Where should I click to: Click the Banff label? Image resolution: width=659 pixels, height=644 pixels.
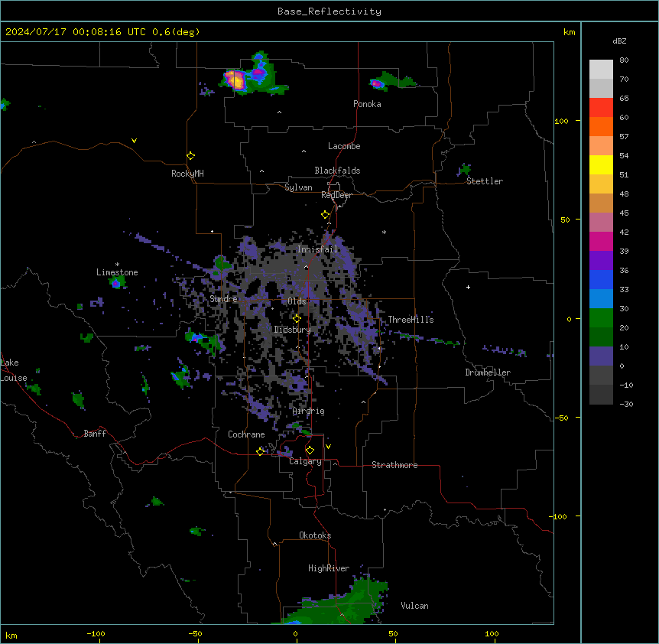[x=95, y=434]
